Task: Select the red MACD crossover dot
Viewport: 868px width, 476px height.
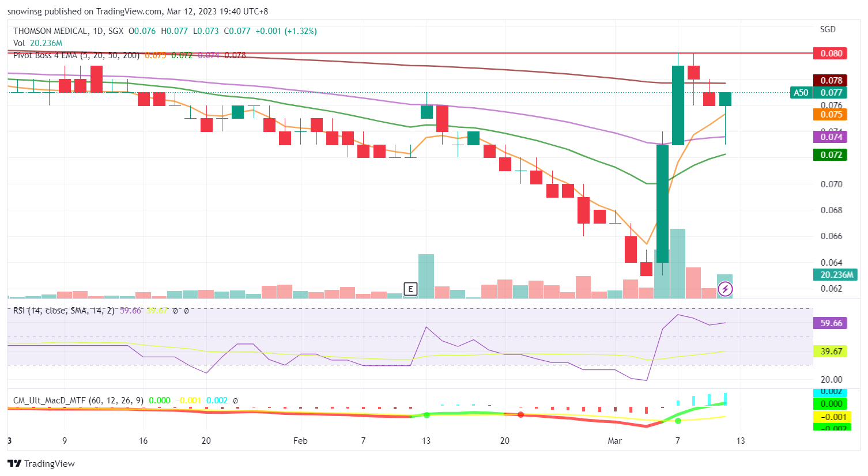Action: click(520, 414)
